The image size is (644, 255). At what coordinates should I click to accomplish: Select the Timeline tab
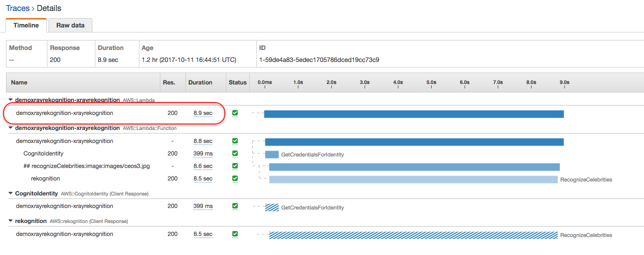coord(26,25)
